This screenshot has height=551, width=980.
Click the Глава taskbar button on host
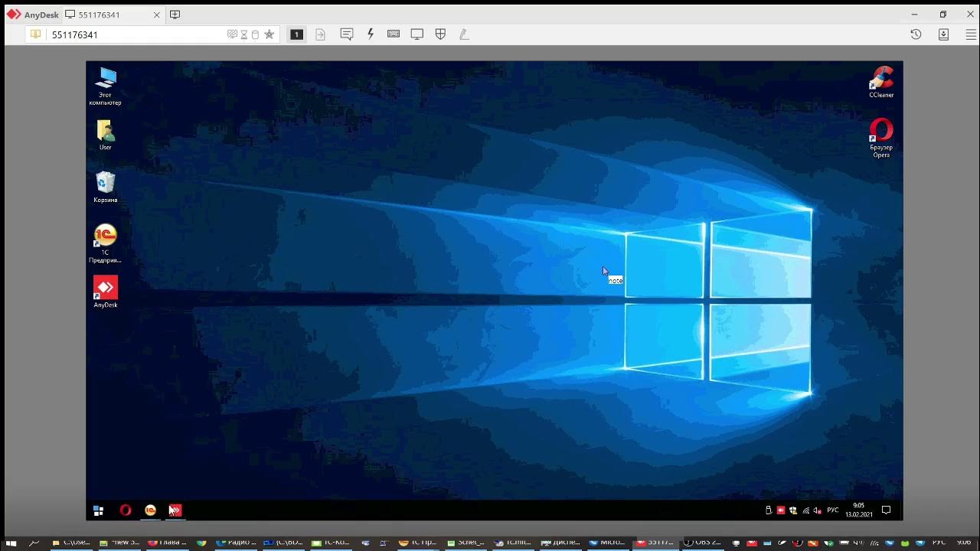click(x=167, y=543)
